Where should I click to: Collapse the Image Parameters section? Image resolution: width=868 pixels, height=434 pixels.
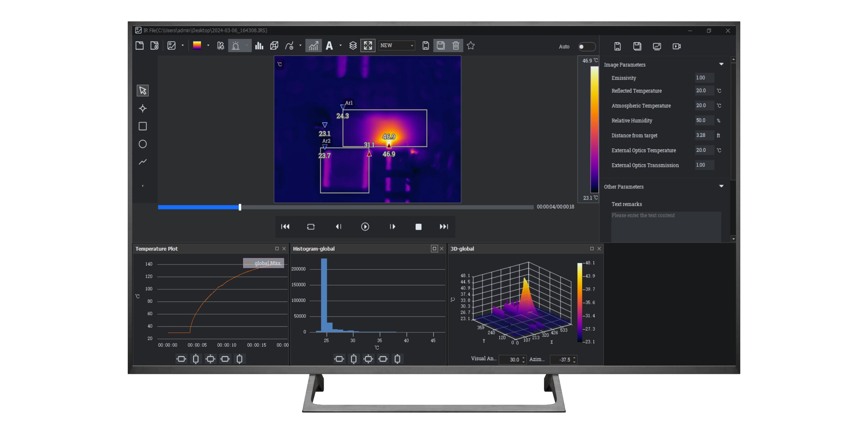click(x=721, y=64)
